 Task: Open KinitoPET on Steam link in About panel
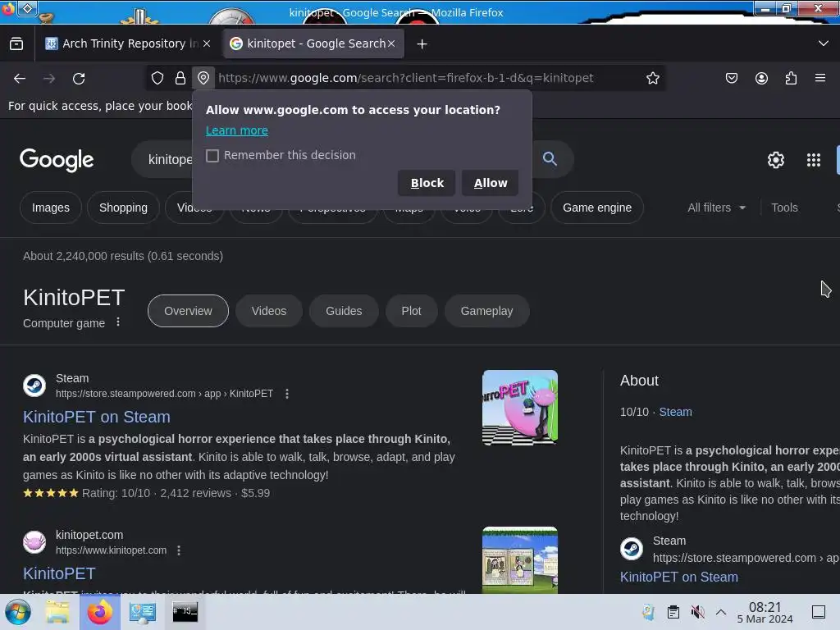pos(678,577)
